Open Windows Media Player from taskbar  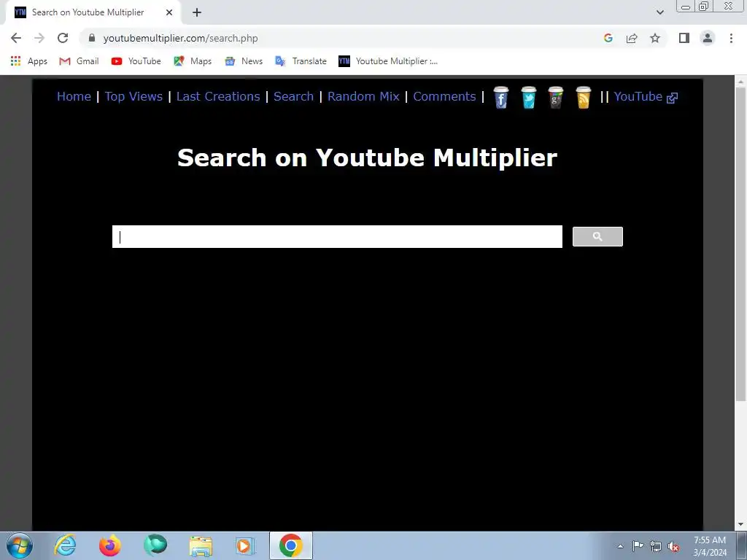[245, 545]
